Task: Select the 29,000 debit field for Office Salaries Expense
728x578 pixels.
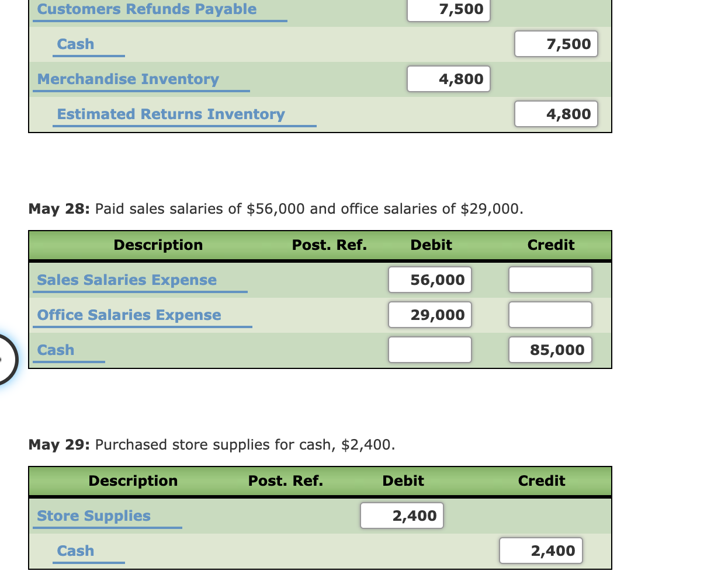Action: pyautogui.click(x=429, y=315)
